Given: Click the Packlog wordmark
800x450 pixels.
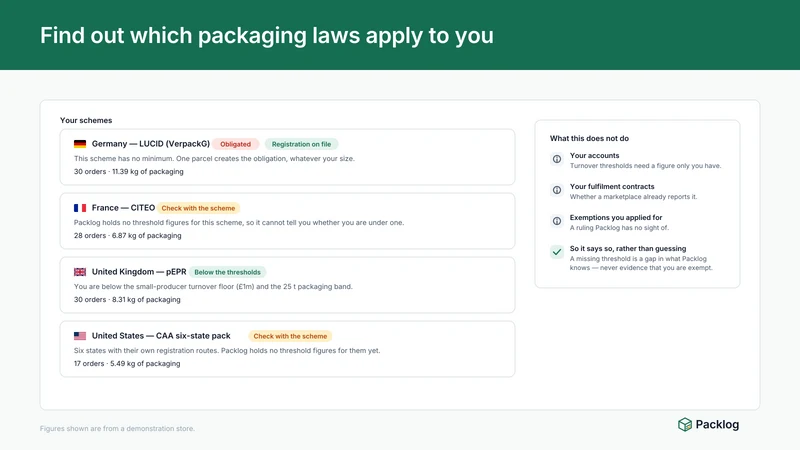Looking at the screenshot, I should point(717,424).
